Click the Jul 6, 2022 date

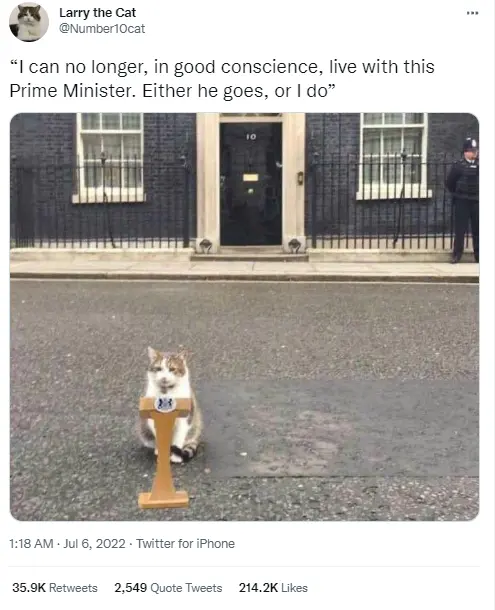(x=94, y=543)
